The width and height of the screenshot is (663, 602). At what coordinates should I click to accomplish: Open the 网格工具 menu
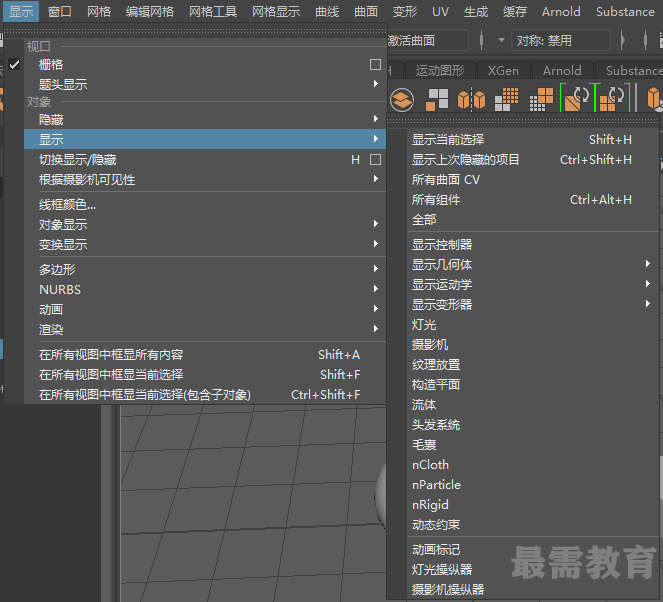(213, 11)
